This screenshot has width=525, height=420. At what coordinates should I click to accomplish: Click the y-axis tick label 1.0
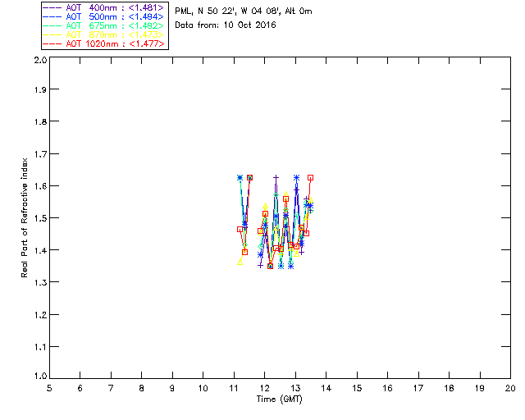40,377
